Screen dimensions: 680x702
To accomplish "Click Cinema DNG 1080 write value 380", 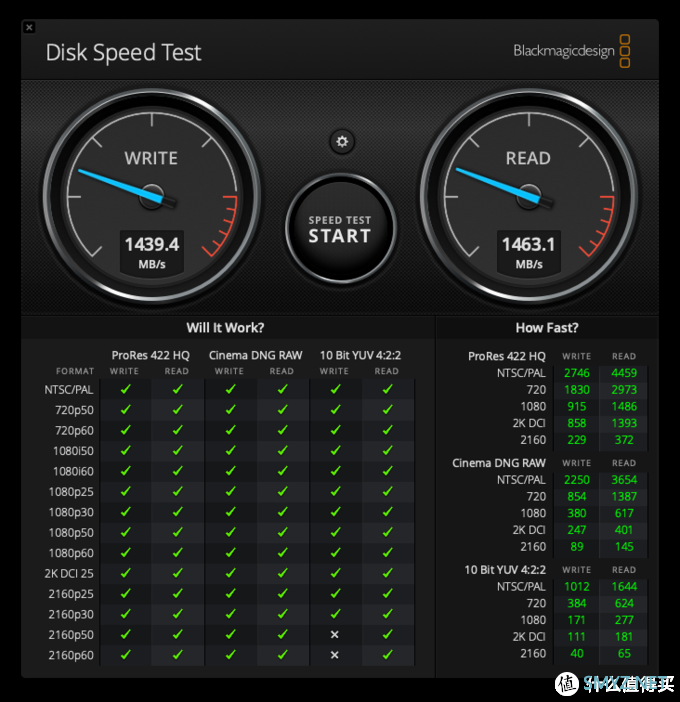I will [x=577, y=513].
